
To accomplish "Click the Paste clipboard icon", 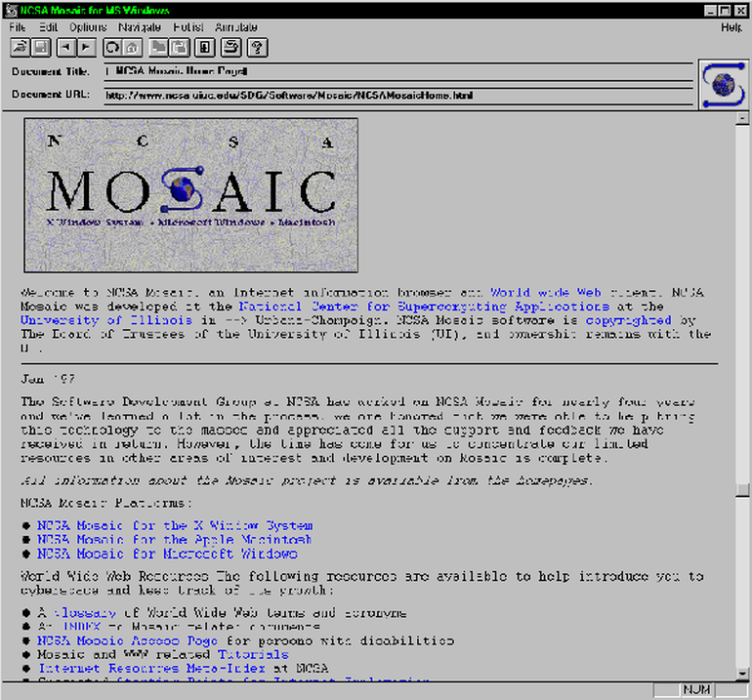I will 180,48.
